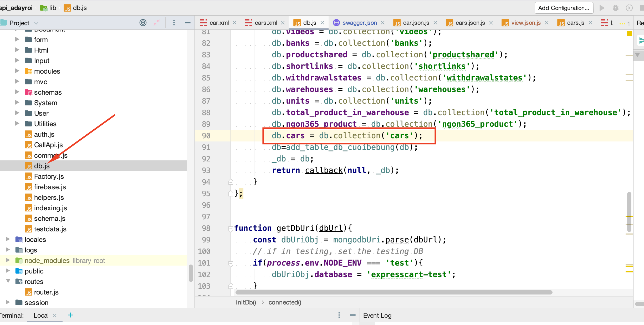Close the swagger.json tab
Viewport: 644px width, 325px height.
[x=383, y=23]
